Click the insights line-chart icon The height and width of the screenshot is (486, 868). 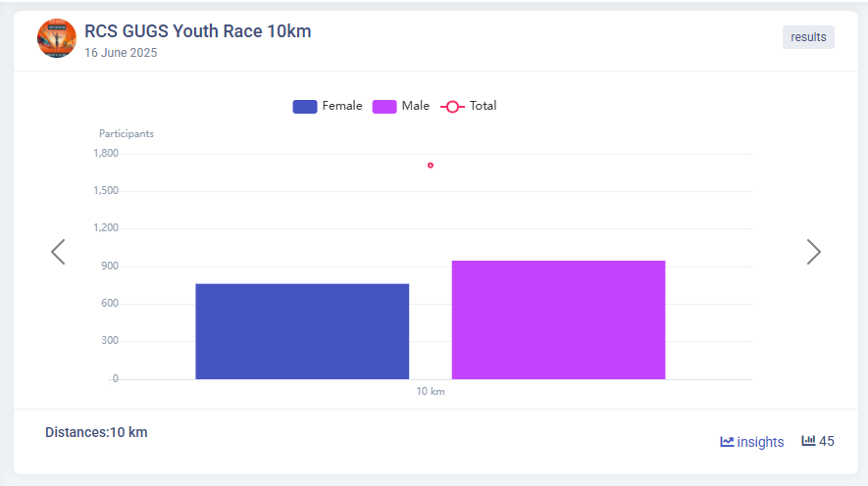coord(727,442)
